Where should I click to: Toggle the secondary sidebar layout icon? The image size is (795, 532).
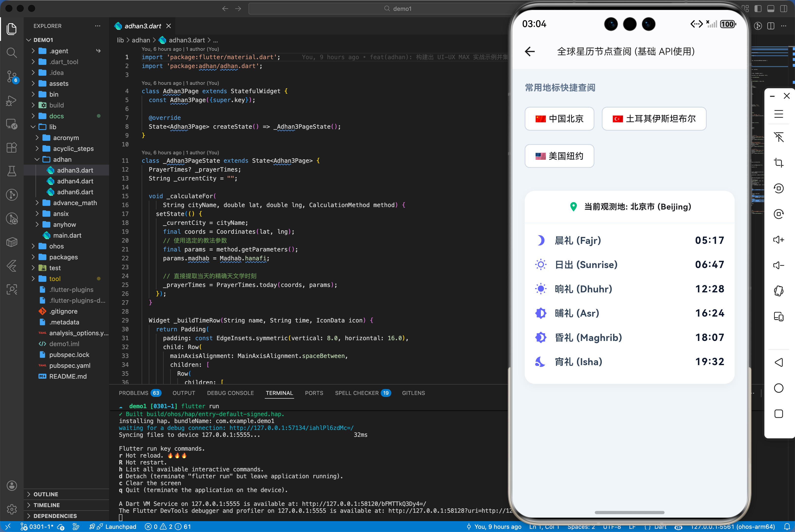[784, 8]
